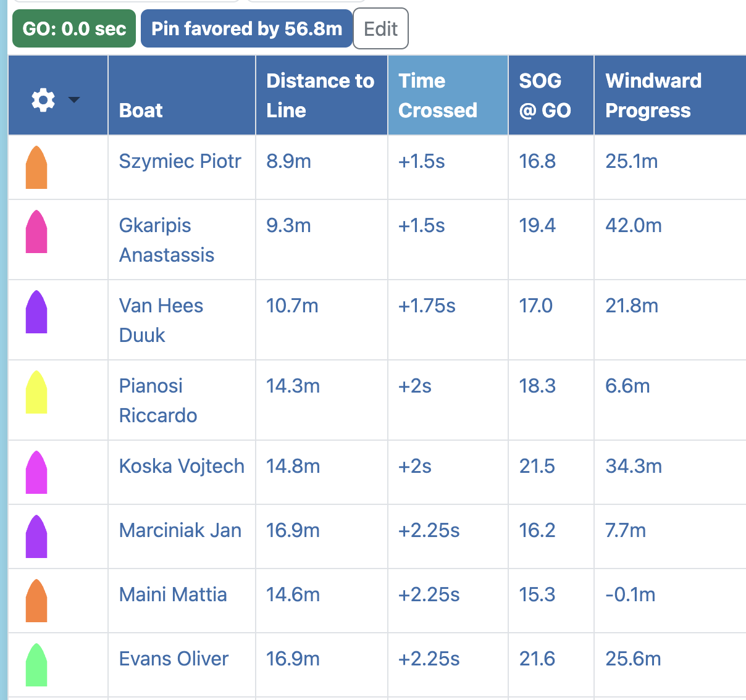Click the Pin favored by 56.8m badge

pyautogui.click(x=246, y=28)
